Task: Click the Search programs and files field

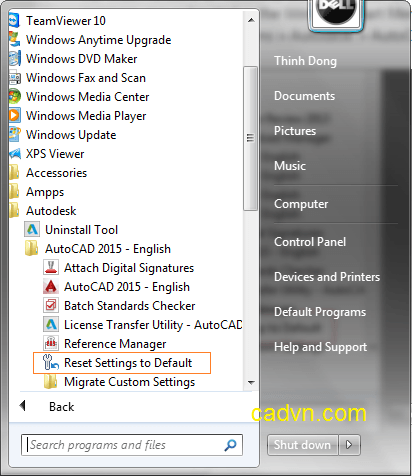Action: (132, 445)
